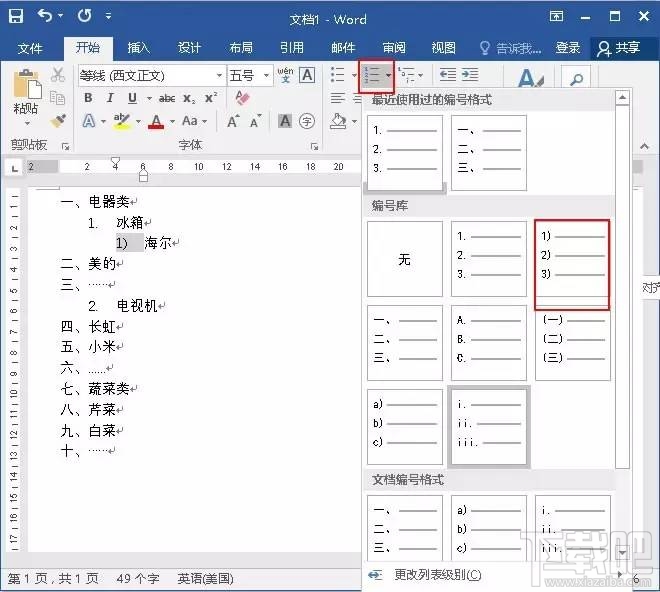Select the A. B. C. numbering format
The width and height of the screenshot is (660, 592).
pos(489,343)
